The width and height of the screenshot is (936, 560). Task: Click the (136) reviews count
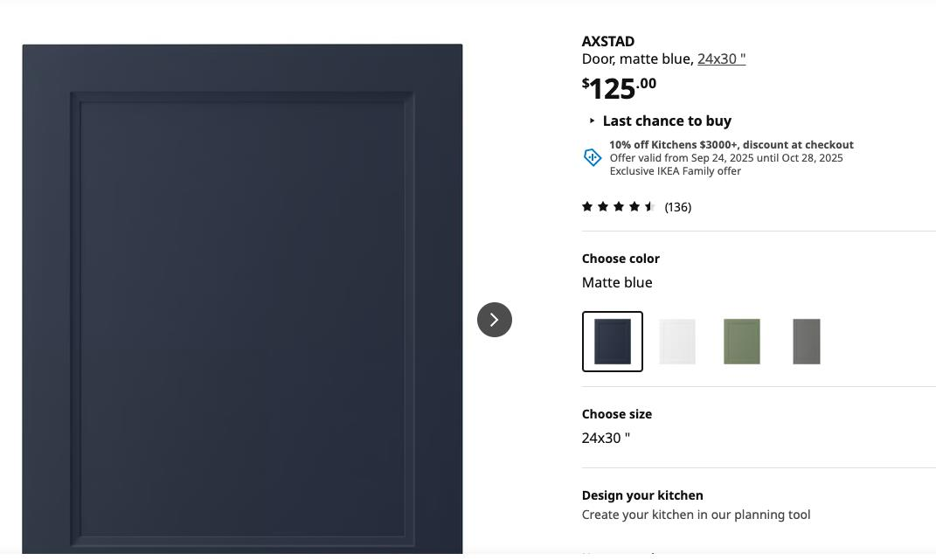click(677, 207)
